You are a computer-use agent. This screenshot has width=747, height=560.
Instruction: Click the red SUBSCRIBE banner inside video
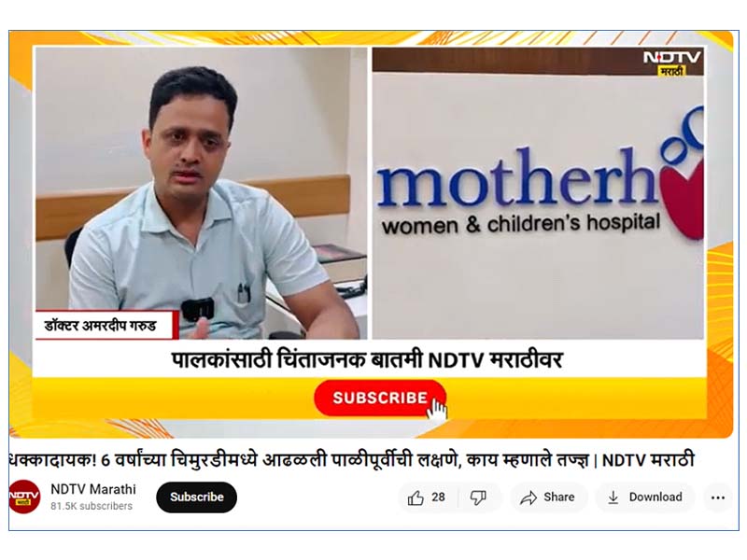pos(380,398)
